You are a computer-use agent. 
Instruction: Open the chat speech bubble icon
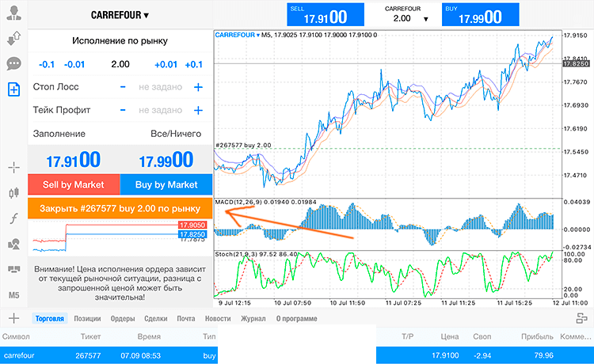[14, 63]
